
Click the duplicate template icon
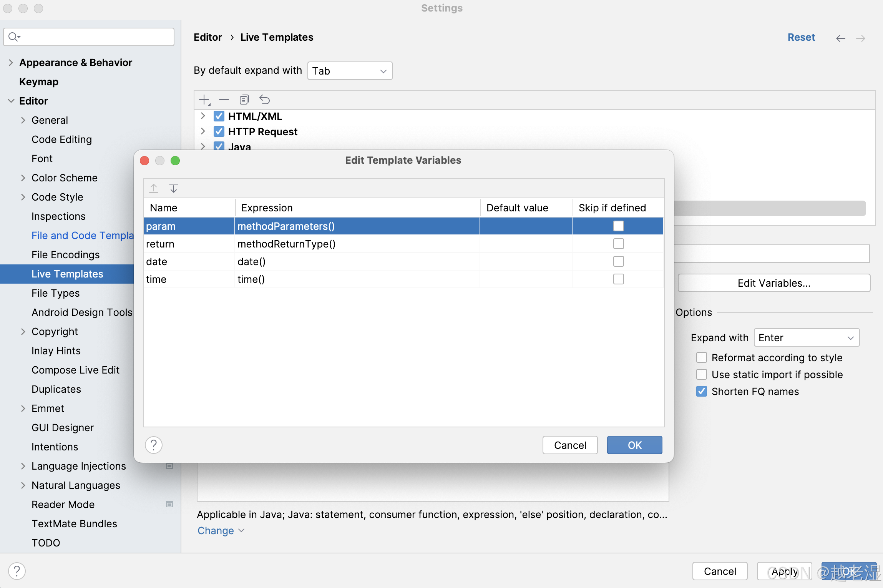tap(244, 100)
